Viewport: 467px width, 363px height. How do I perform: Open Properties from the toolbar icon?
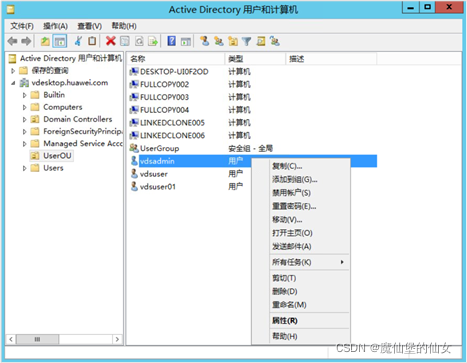point(125,41)
